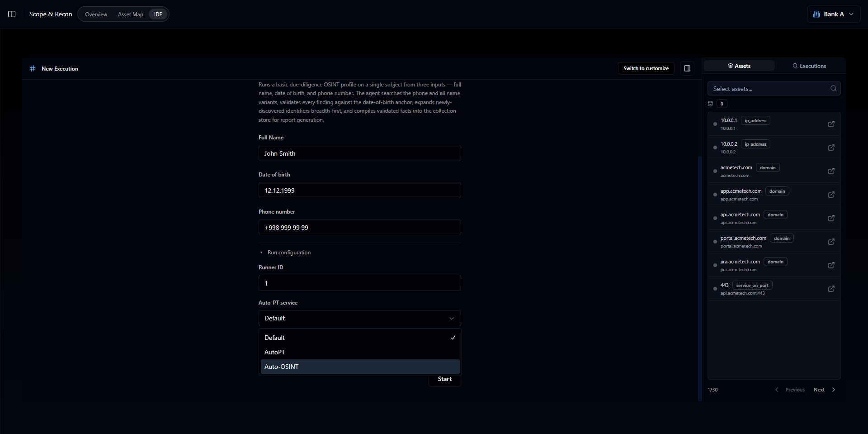
Task: Click the hash icon beside New Execution
Action: click(33, 68)
